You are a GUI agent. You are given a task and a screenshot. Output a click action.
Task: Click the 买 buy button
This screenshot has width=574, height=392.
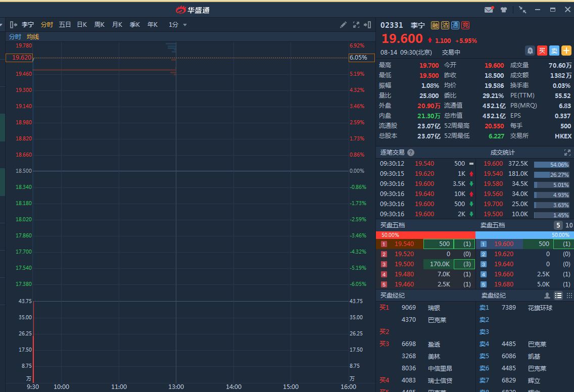tap(542, 51)
